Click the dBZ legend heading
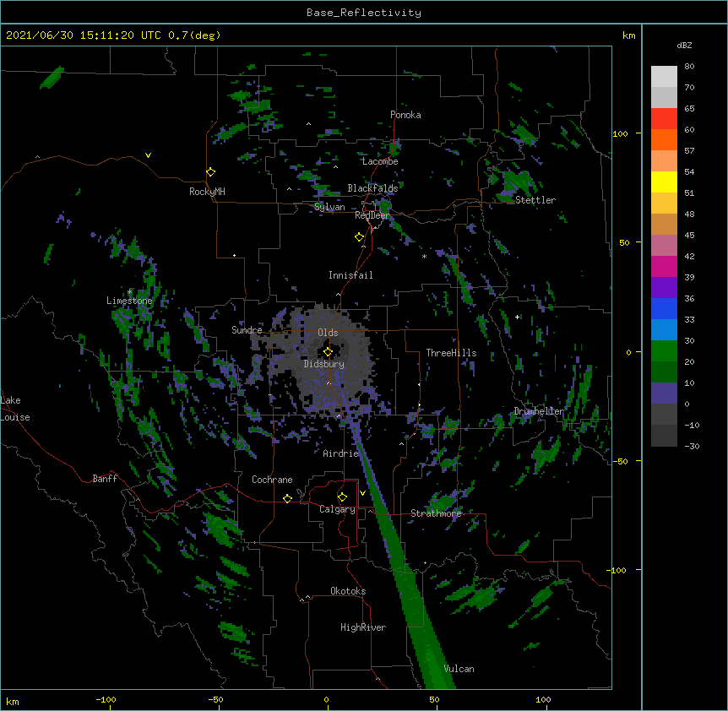728x711 pixels. (x=684, y=46)
